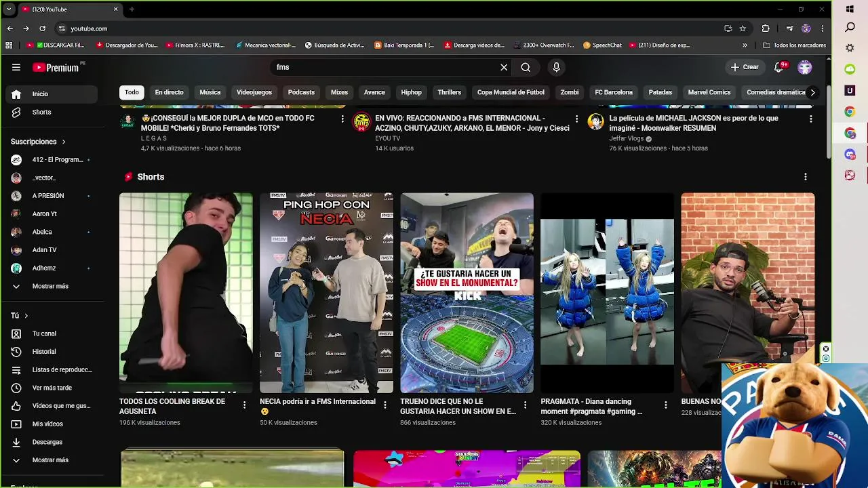The height and width of the screenshot is (488, 868).
Task: Open Historial in the sidebar
Action: 52,352
